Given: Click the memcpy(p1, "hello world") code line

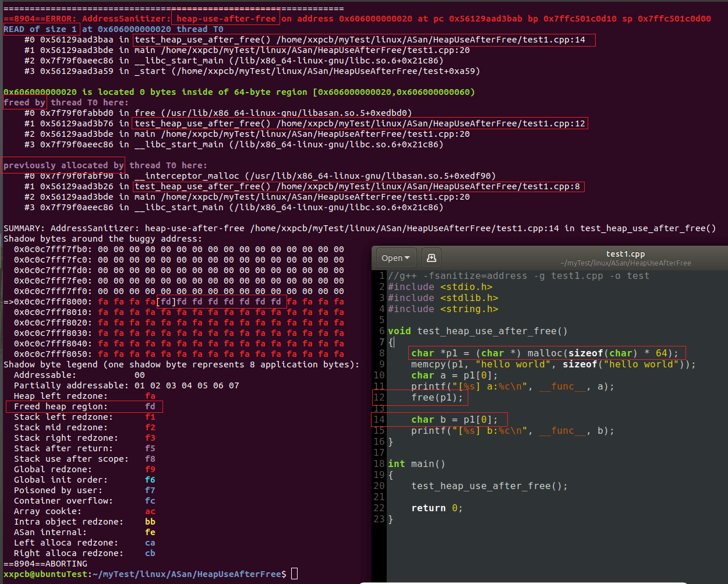Looking at the screenshot, I should 553,364.
